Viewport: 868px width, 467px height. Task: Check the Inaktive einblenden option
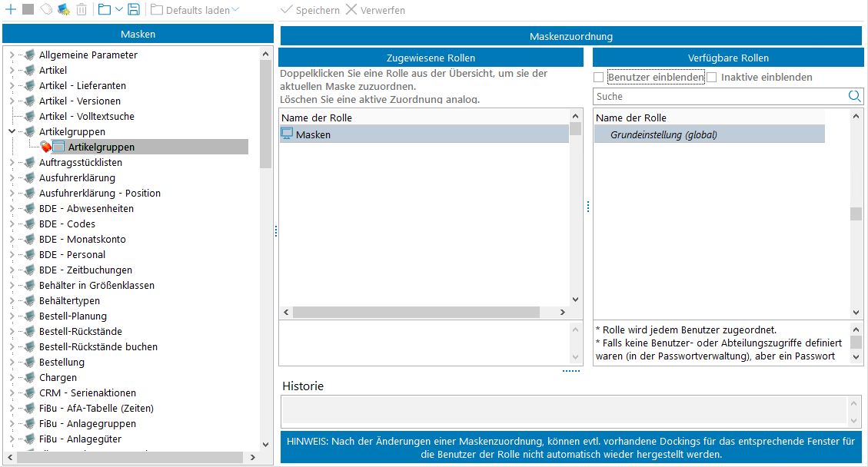pos(712,78)
